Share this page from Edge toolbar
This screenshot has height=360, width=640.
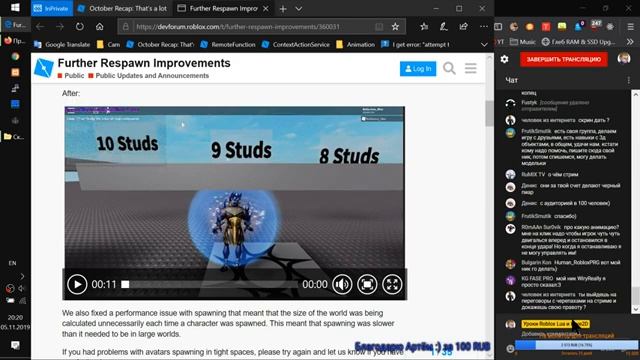pos(463,27)
